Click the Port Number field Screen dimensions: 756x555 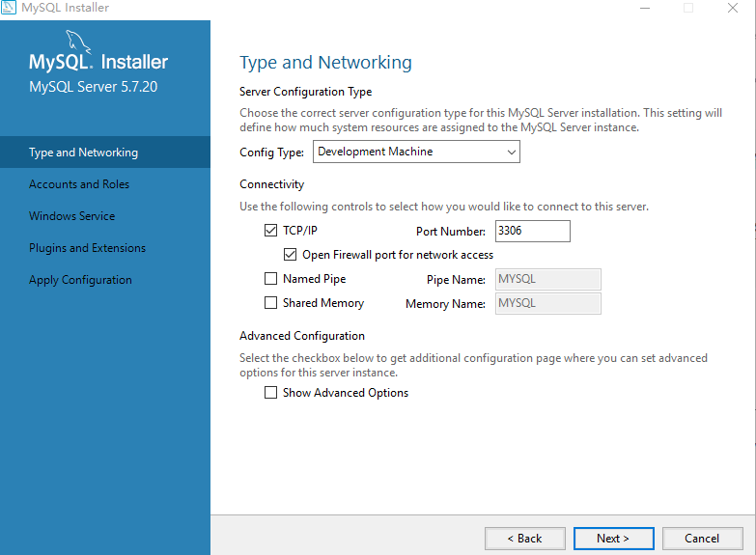533,231
